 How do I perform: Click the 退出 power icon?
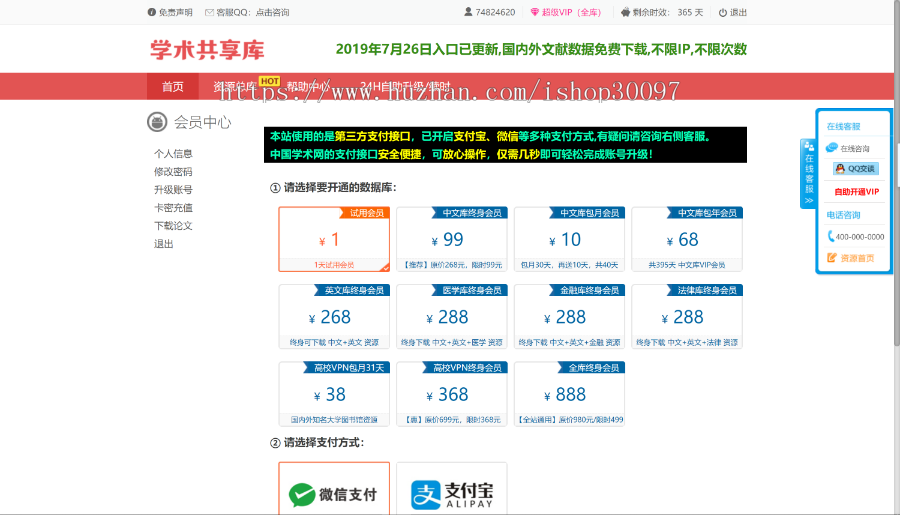pos(722,13)
